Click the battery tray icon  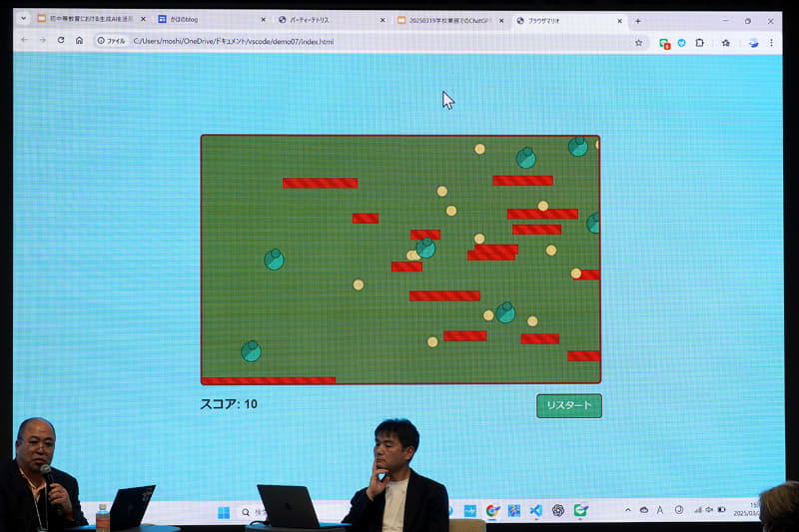point(721,509)
